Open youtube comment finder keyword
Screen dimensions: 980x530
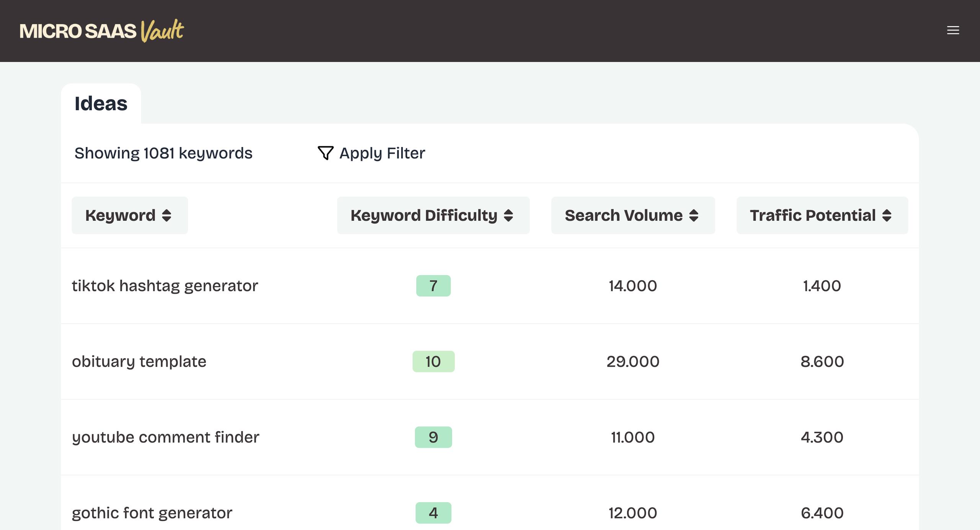(x=165, y=437)
